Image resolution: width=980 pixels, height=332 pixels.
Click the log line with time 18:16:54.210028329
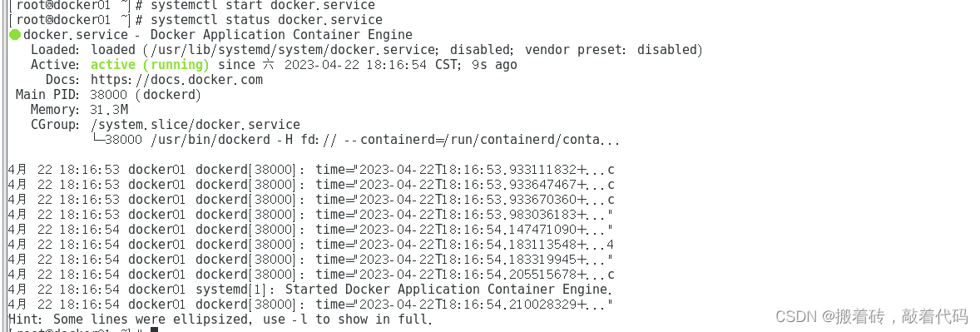[310, 305]
